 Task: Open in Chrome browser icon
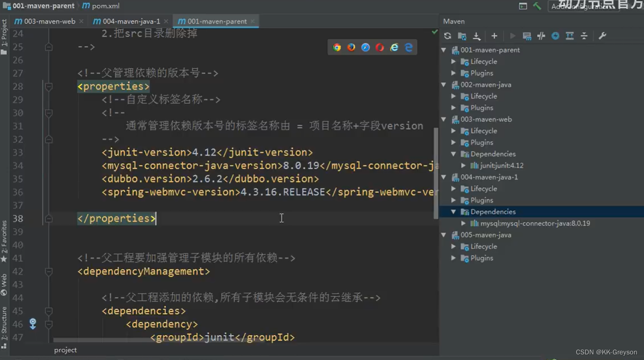(337, 47)
